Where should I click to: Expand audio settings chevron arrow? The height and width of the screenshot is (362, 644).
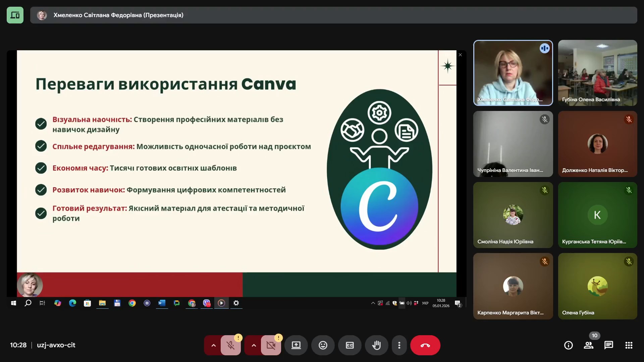point(213,345)
